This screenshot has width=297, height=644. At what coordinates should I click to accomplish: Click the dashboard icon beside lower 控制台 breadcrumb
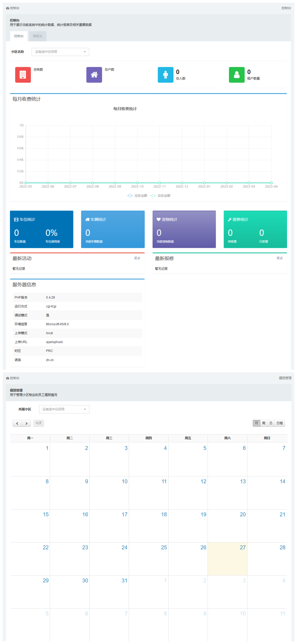coord(8,378)
